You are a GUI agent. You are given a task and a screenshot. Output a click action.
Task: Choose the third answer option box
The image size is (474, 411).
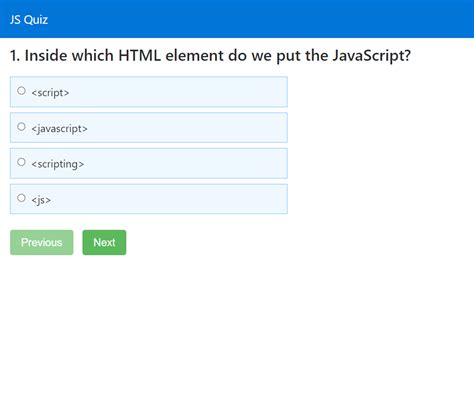point(149,163)
